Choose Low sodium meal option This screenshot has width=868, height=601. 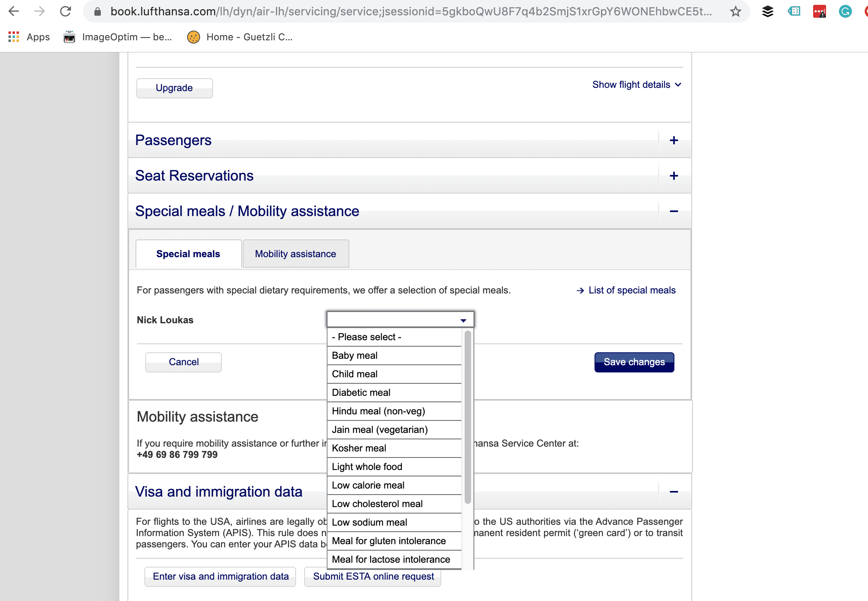[x=394, y=522]
